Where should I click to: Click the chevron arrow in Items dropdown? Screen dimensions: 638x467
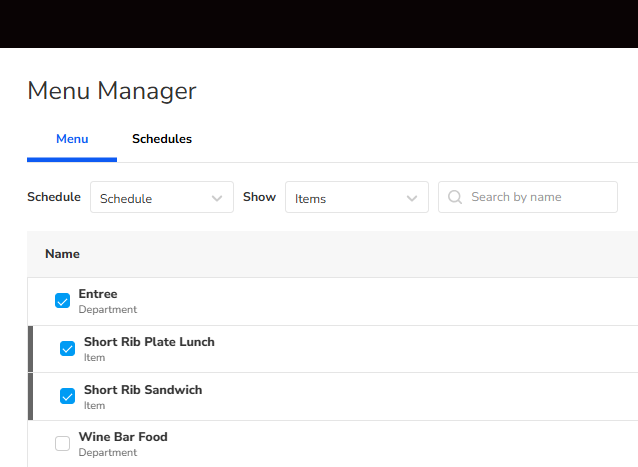[x=412, y=198]
